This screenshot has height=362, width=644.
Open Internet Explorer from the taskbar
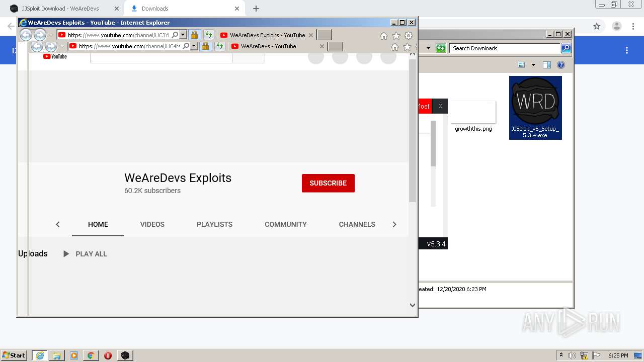pyautogui.click(x=39, y=355)
